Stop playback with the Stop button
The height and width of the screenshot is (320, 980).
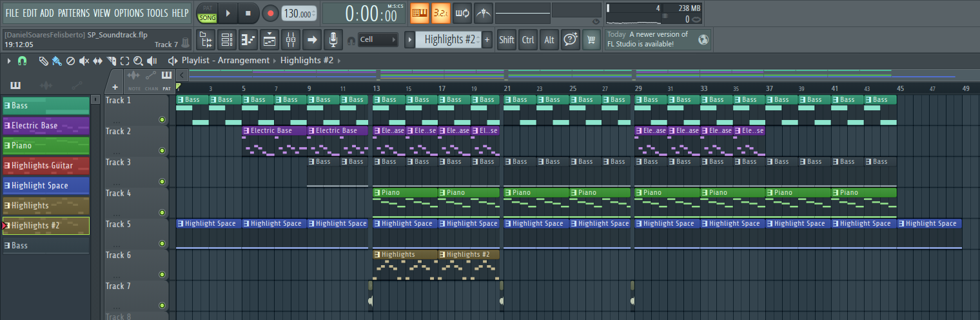(248, 13)
